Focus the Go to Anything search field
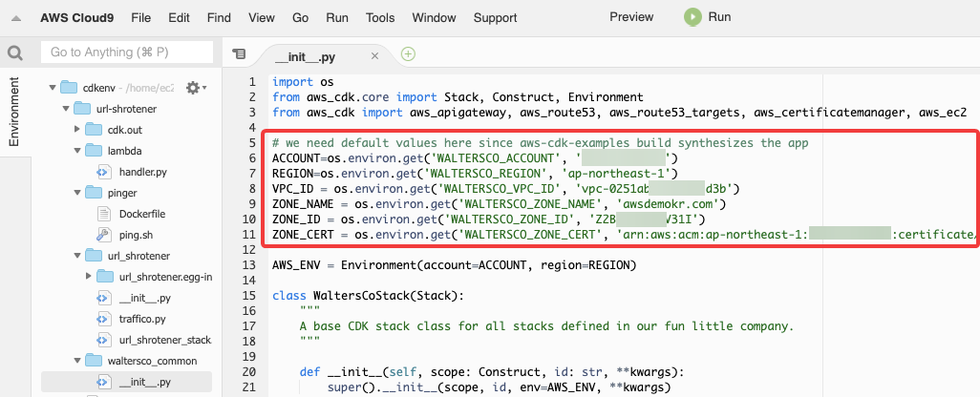980x397 pixels. click(127, 52)
